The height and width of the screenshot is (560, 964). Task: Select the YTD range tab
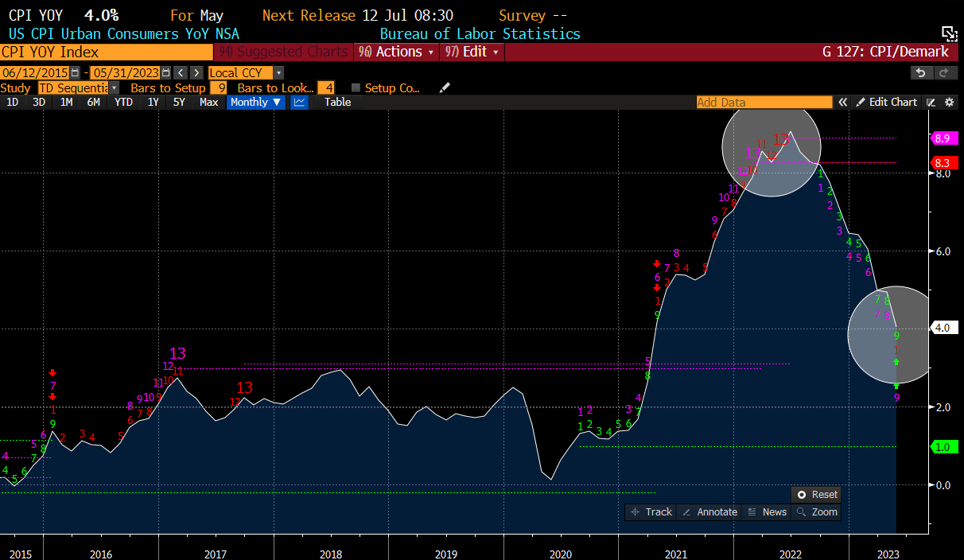(123, 102)
